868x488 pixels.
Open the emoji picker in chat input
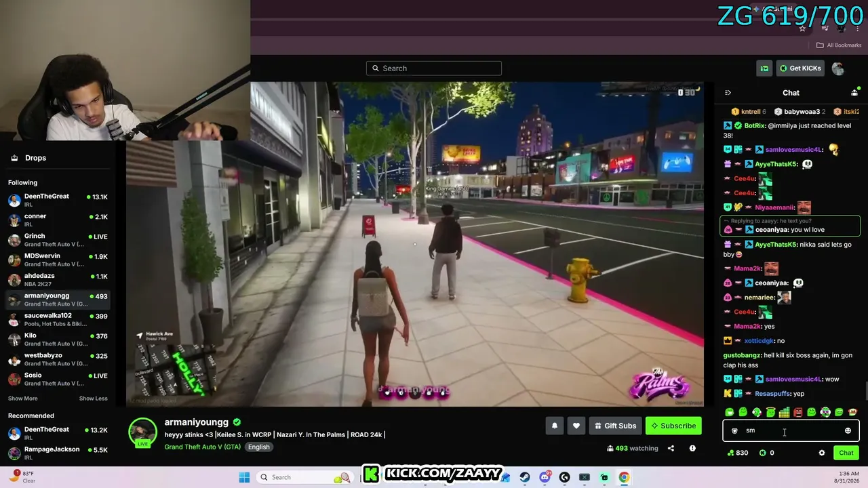(848, 430)
